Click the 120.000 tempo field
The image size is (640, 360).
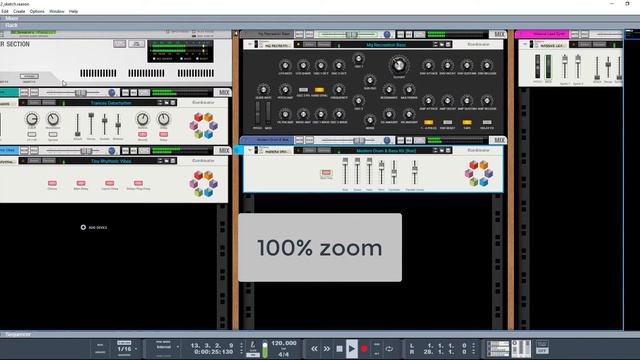[284, 343]
